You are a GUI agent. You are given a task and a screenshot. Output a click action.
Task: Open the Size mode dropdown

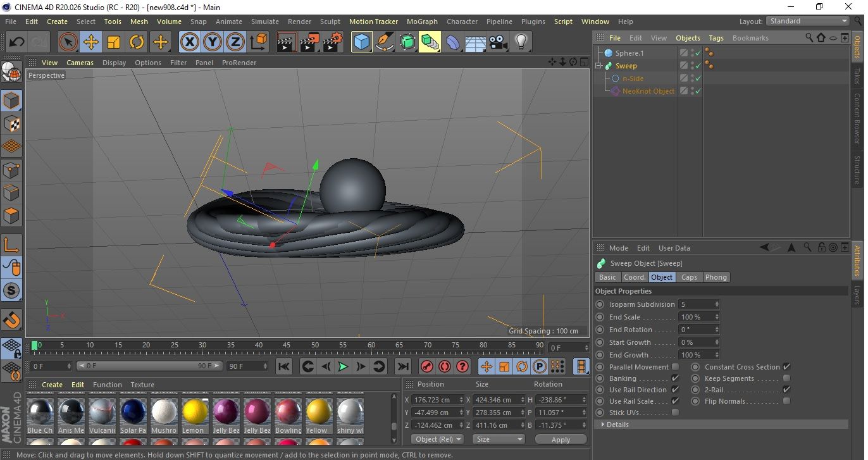pos(499,439)
